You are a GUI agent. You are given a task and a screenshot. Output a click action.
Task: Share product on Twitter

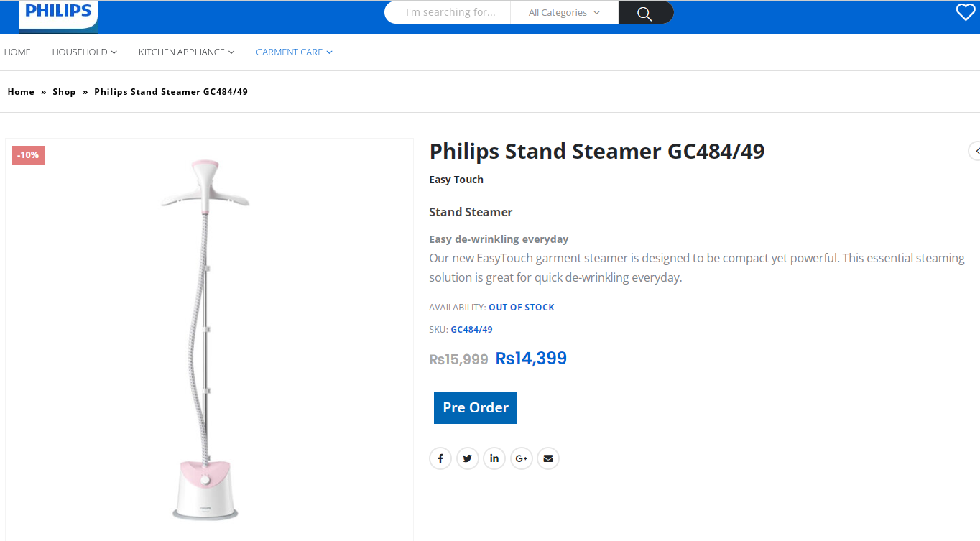pyautogui.click(x=468, y=458)
